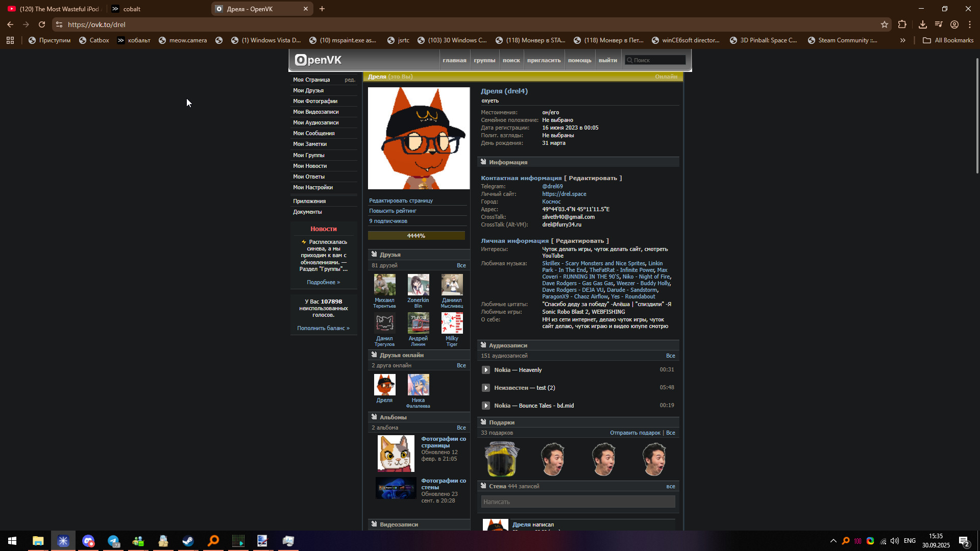Collapse the Аудиозаписи section header
The width and height of the screenshot is (980, 551).
click(508, 345)
